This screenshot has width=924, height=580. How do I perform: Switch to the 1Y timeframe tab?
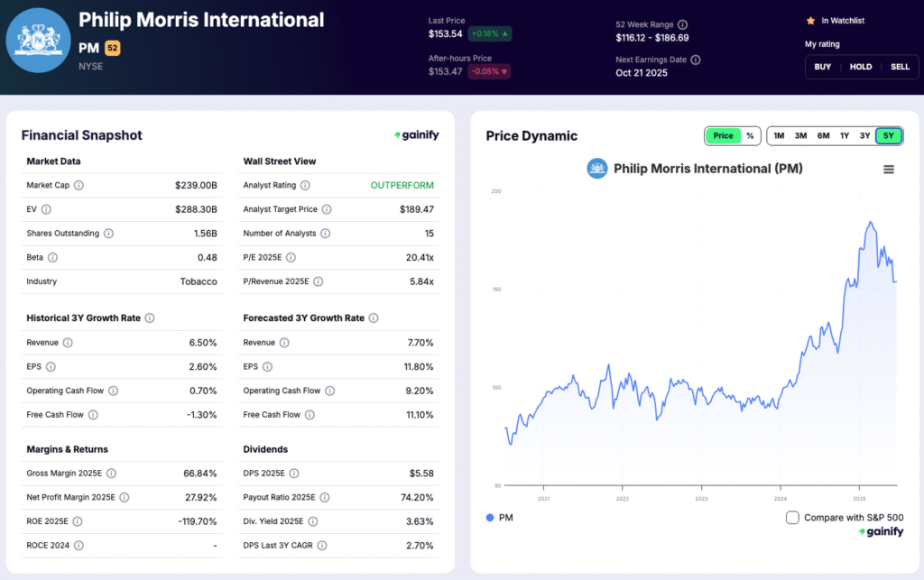click(x=845, y=135)
